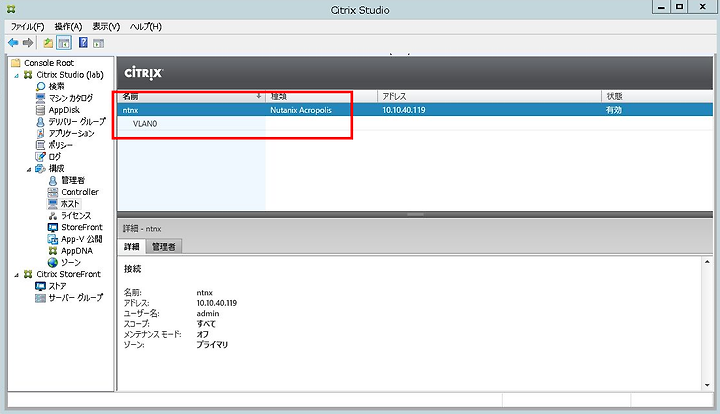Click the Nutanix Acropolis type cell
This screenshot has width=720, height=414.
(x=301, y=110)
